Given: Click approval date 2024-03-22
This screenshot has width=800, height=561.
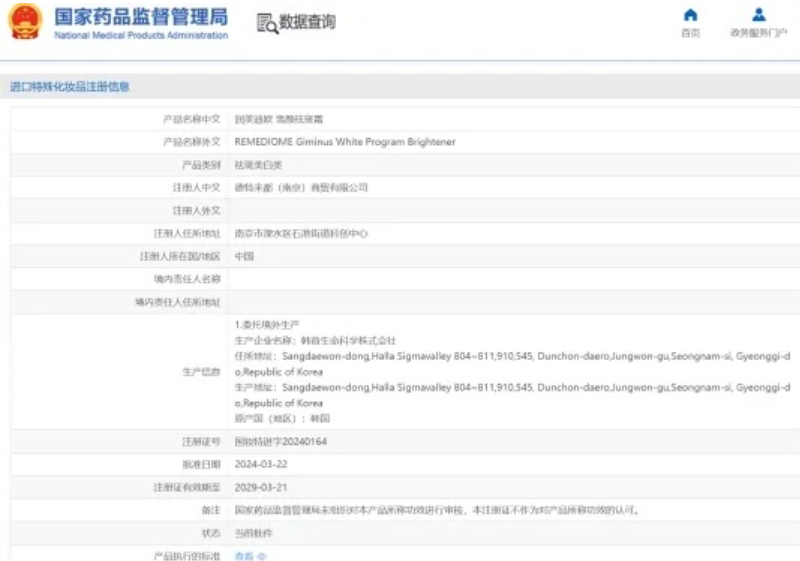Looking at the screenshot, I should pos(261,464).
